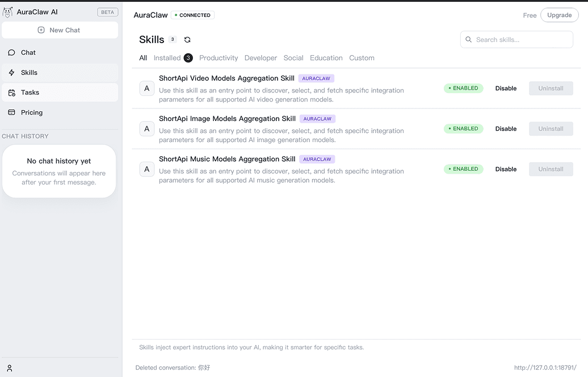588x377 pixels.
Task: Switch to the Education tab
Action: point(326,58)
